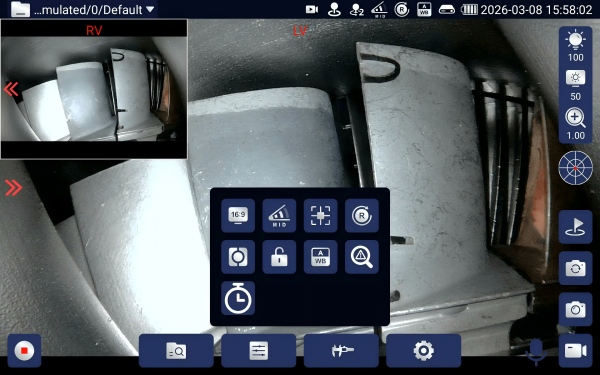Select the RV thumbnail preview
This screenshot has height=375, width=600.
tap(94, 89)
